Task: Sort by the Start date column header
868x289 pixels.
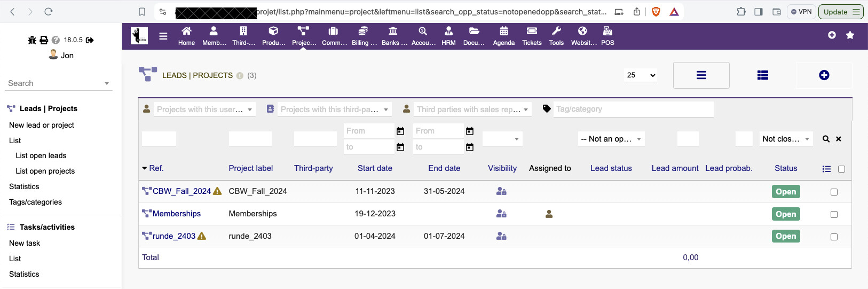Action: pyautogui.click(x=375, y=168)
